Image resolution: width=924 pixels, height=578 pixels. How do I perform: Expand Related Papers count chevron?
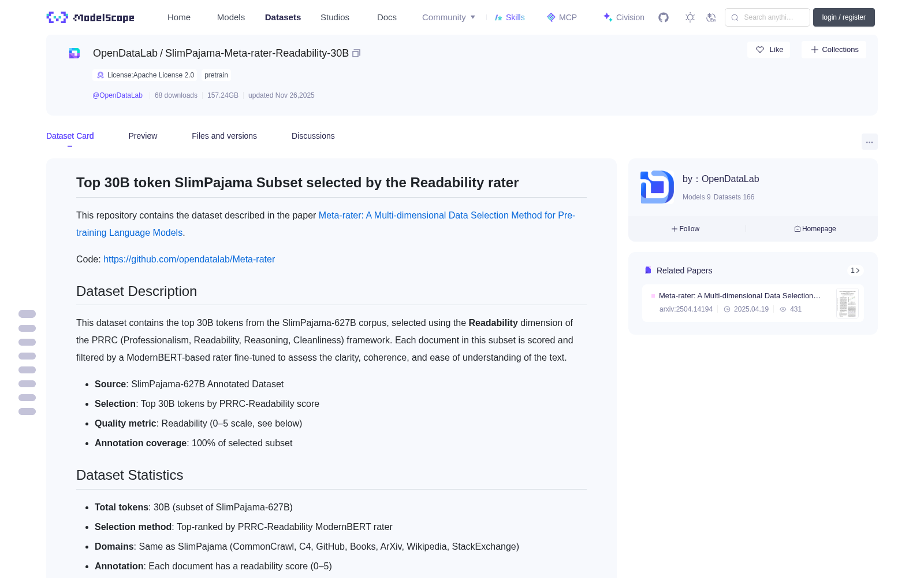pyautogui.click(x=855, y=271)
